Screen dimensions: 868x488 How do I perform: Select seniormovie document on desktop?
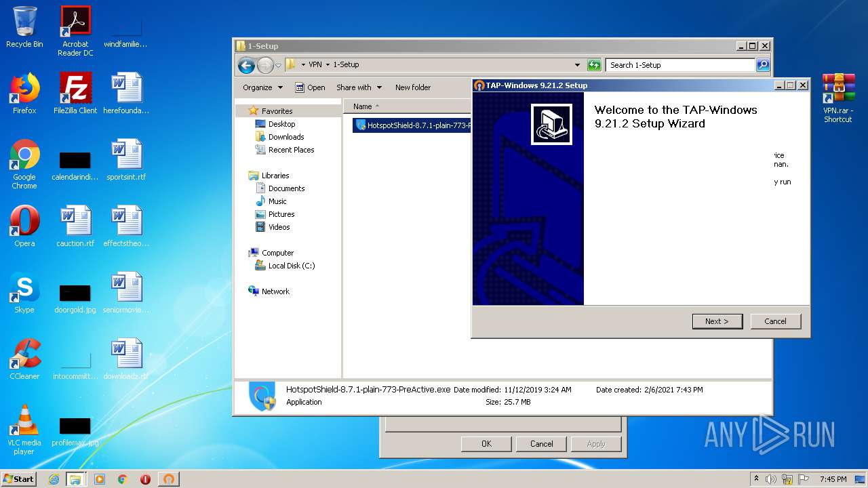coord(126,293)
